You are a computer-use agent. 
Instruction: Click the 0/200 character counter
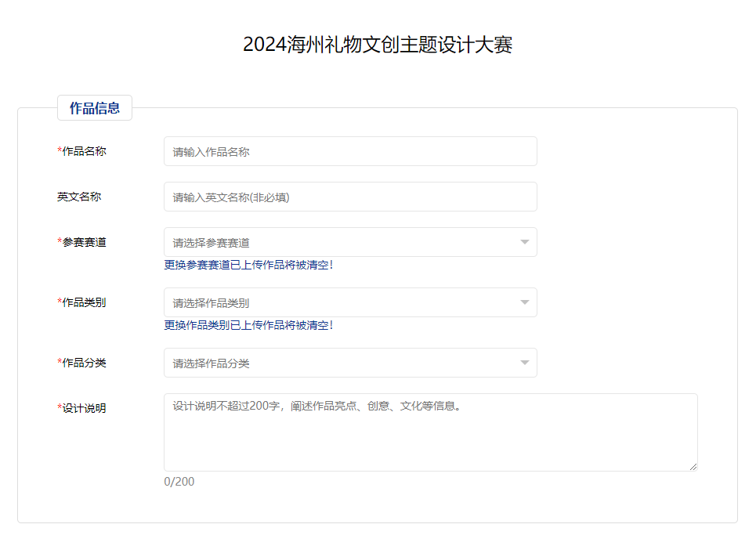pos(179,481)
